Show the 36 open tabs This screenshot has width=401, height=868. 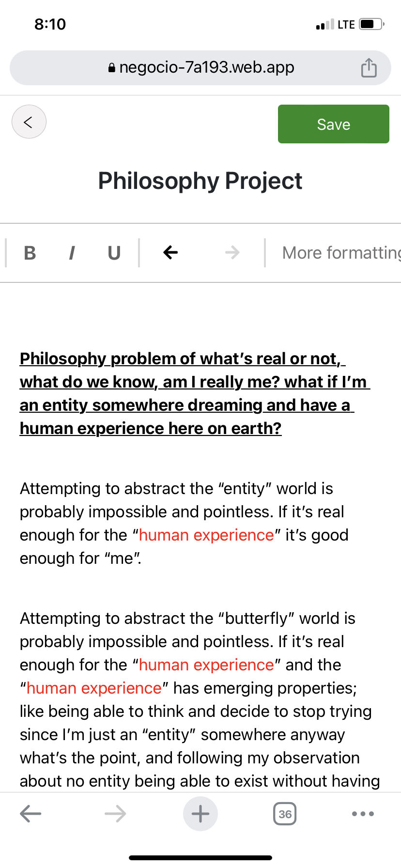pos(285,814)
